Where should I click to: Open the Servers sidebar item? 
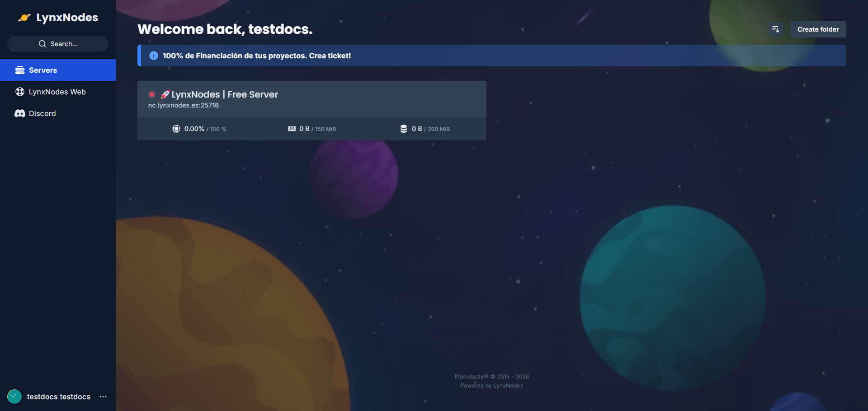pos(58,70)
